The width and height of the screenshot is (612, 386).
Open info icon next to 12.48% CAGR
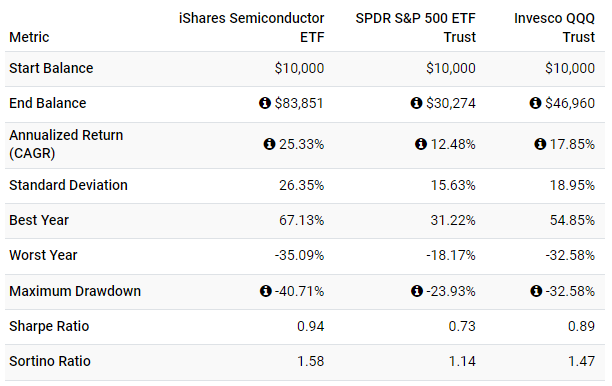click(x=420, y=144)
